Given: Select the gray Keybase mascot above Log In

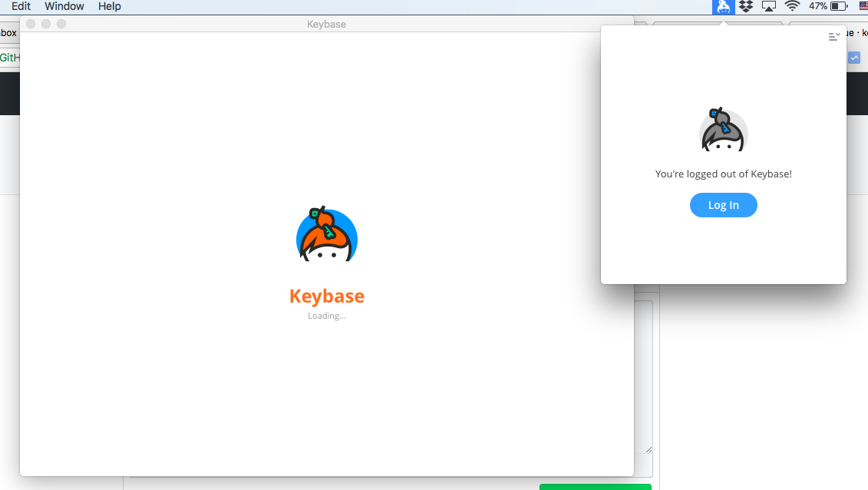Looking at the screenshot, I should click(723, 131).
